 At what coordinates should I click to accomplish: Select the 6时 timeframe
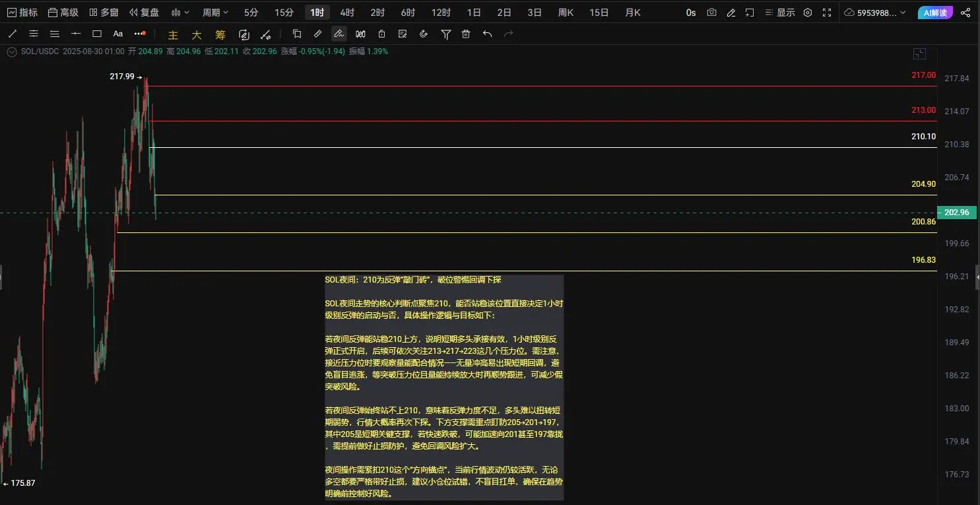click(x=408, y=13)
